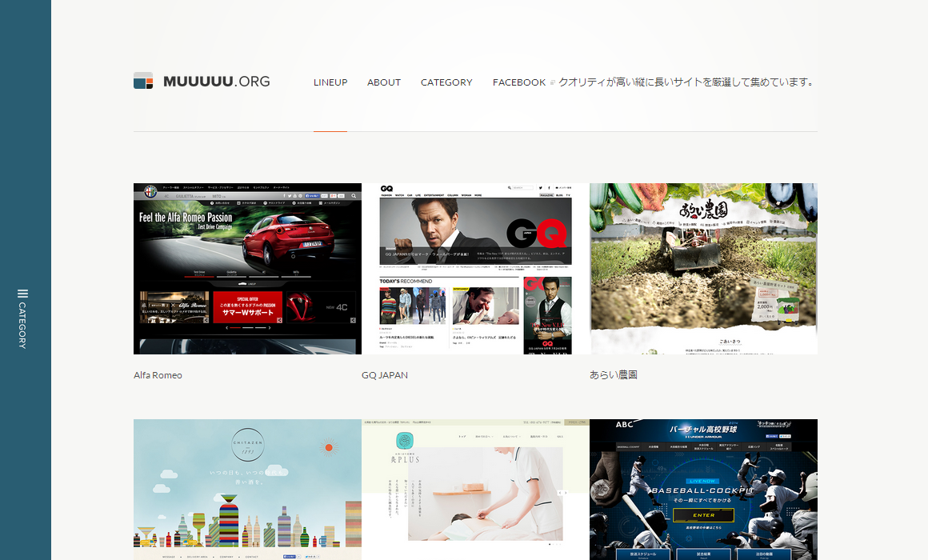Open the ABOUT menu item
The height and width of the screenshot is (560, 928).
click(x=383, y=82)
